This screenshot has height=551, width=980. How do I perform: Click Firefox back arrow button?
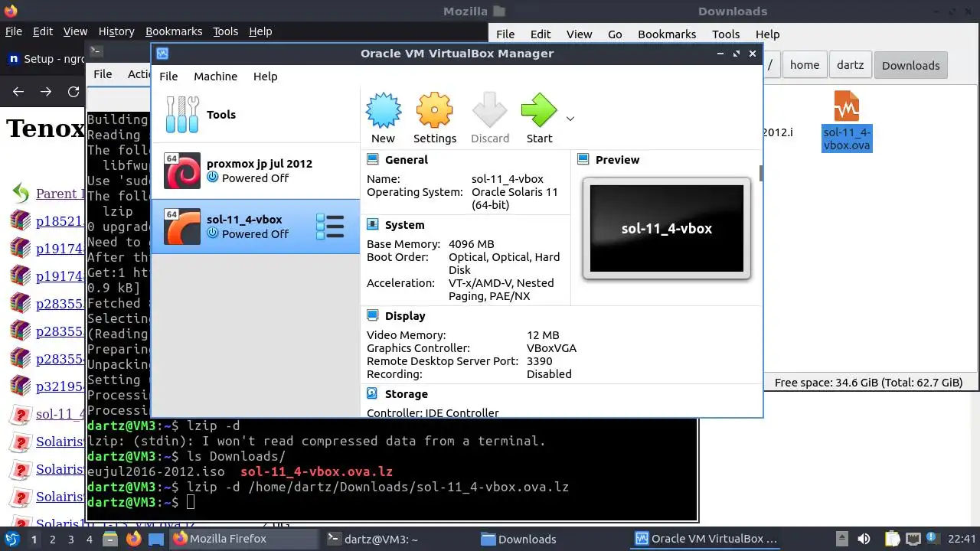click(x=18, y=91)
